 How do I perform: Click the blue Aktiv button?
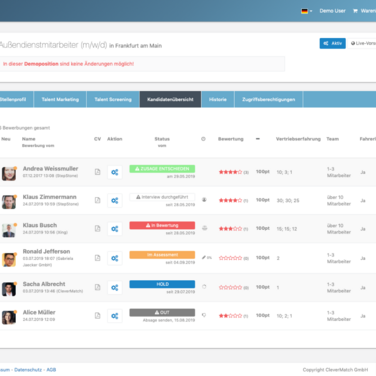coord(332,43)
